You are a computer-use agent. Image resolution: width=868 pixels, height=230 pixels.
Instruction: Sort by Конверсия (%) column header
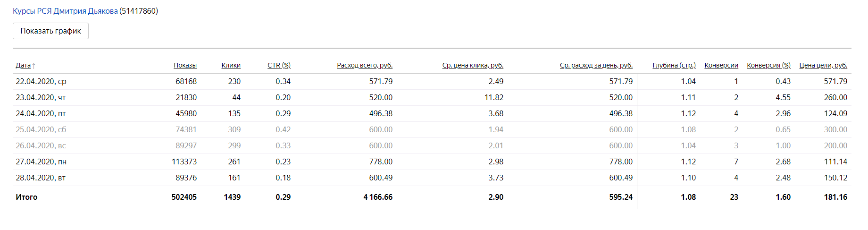pos(768,65)
